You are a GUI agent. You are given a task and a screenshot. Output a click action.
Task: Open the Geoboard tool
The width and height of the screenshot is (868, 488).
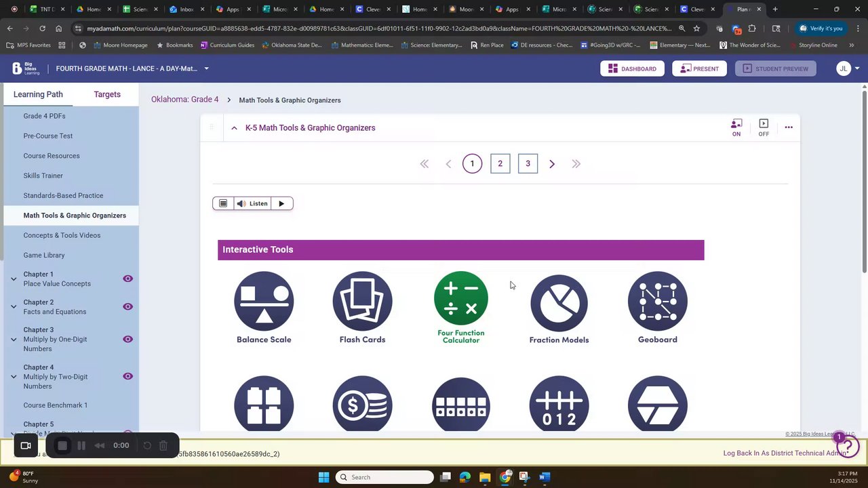coord(657,308)
